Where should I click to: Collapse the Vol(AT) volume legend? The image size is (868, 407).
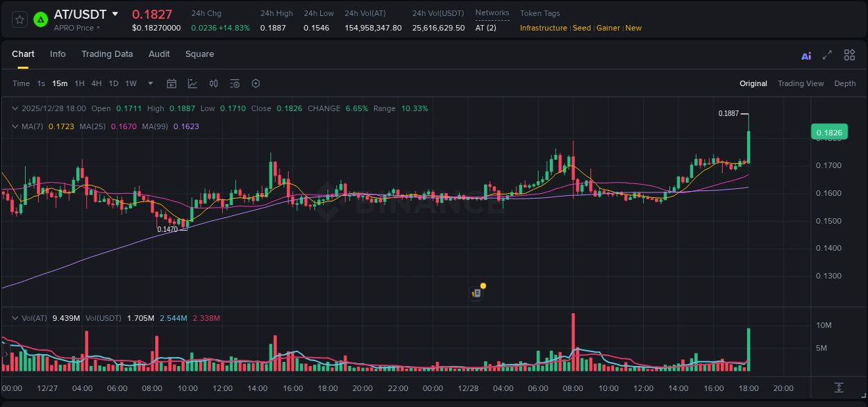pyautogui.click(x=15, y=318)
